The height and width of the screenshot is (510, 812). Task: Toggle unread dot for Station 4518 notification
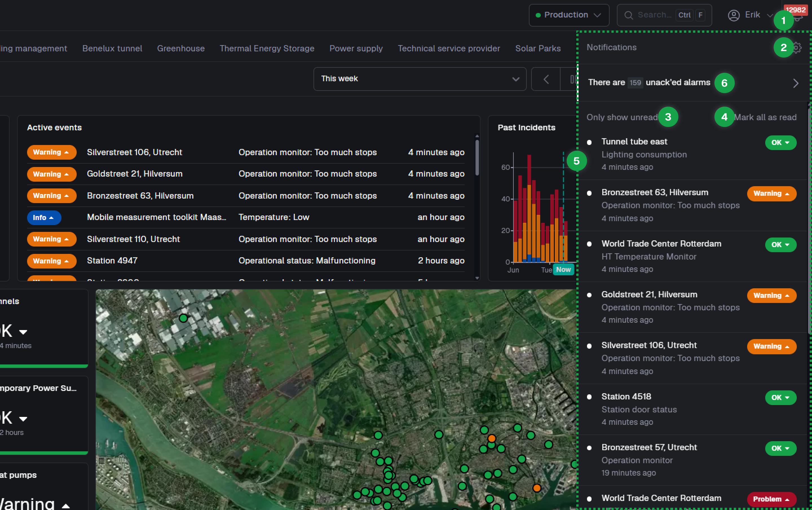(589, 397)
